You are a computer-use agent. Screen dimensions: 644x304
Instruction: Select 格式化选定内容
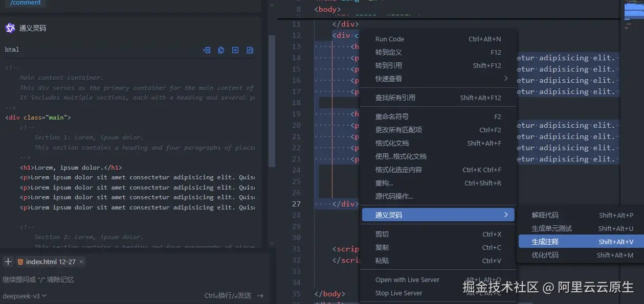pyautogui.click(x=438, y=170)
